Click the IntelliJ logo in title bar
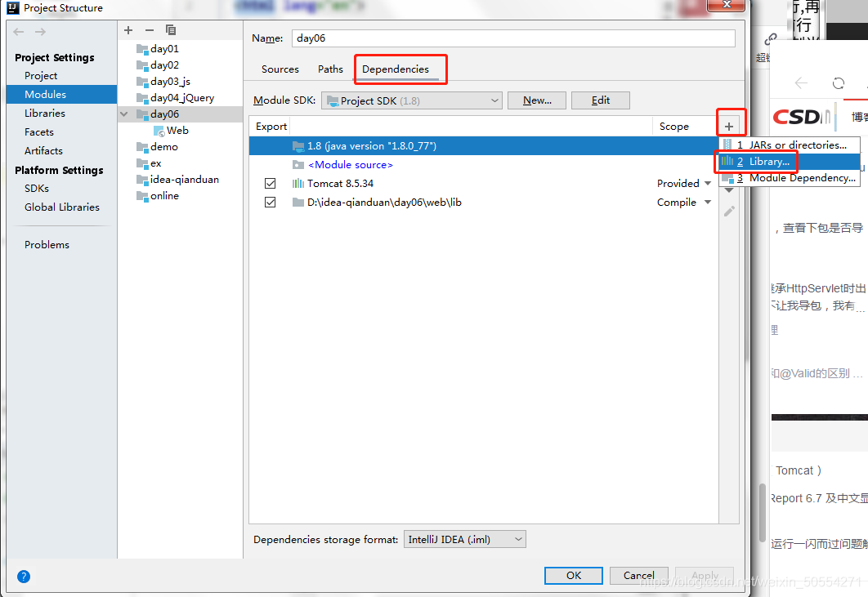This screenshot has height=597, width=868. (13, 7)
